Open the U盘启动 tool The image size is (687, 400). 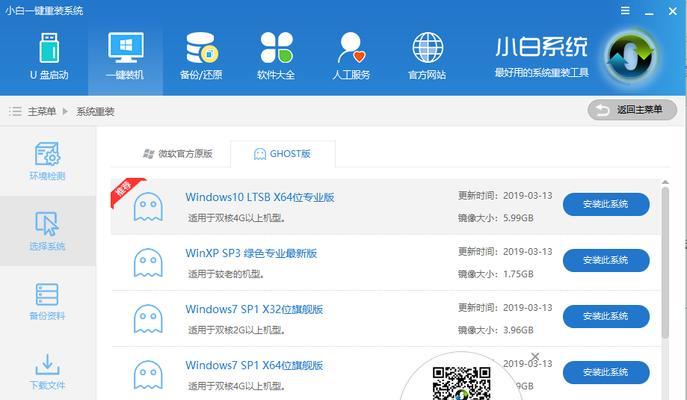coord(49,57)
